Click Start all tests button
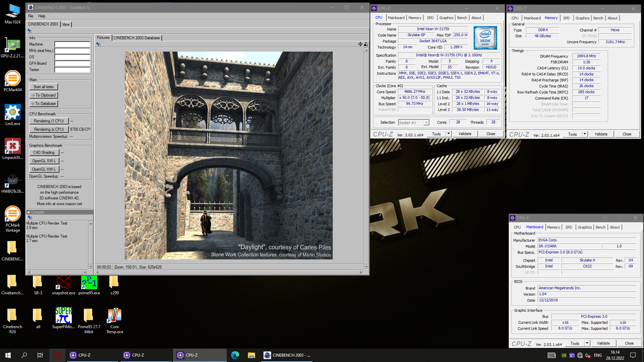 pos(43,87)
